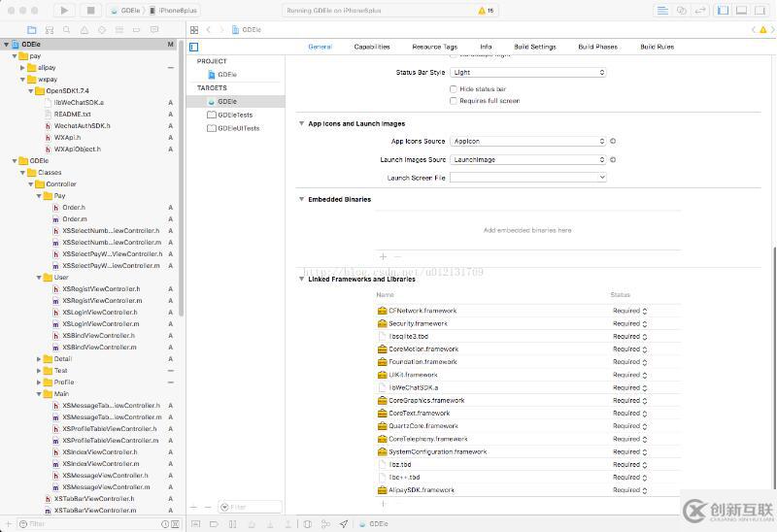This screenshot has width=777, height=532.
Task: Click the file navigator filter field
Action: tap(89, 523)
